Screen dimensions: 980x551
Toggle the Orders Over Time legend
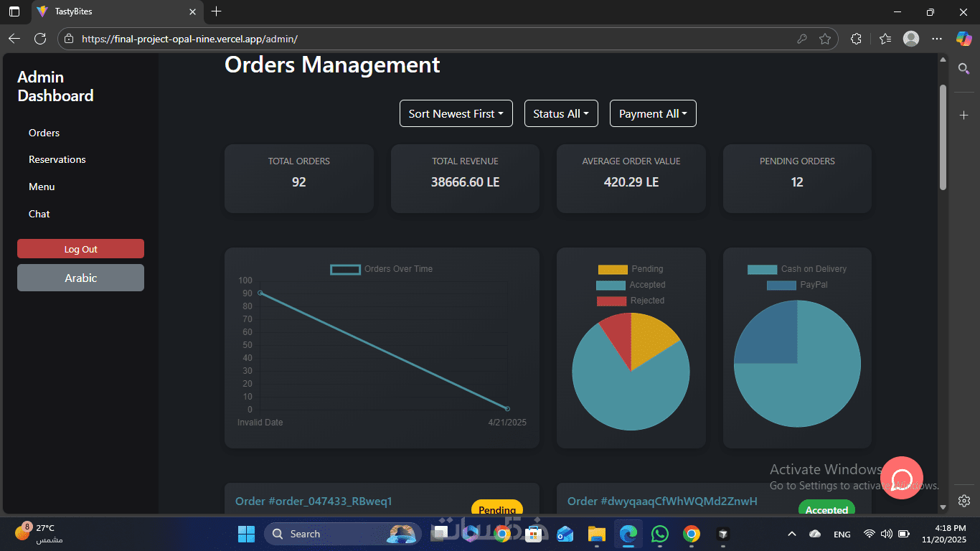point(382,269)
